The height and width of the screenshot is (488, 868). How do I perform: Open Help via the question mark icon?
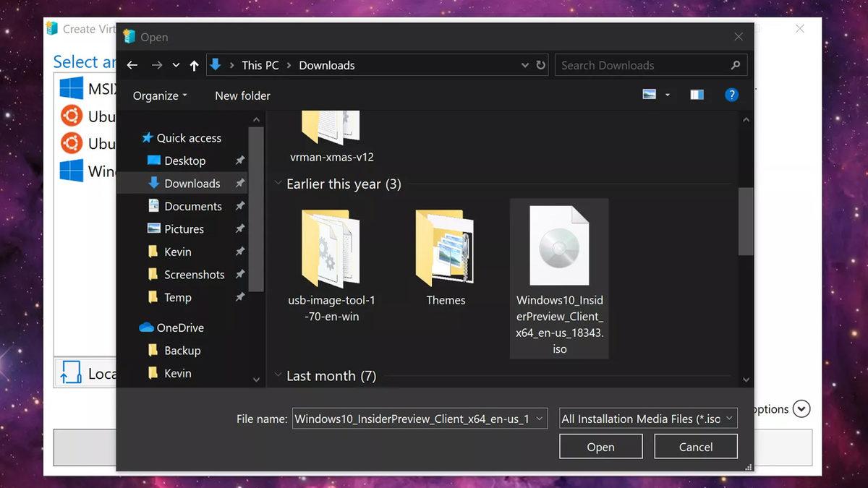click(731, 95)
